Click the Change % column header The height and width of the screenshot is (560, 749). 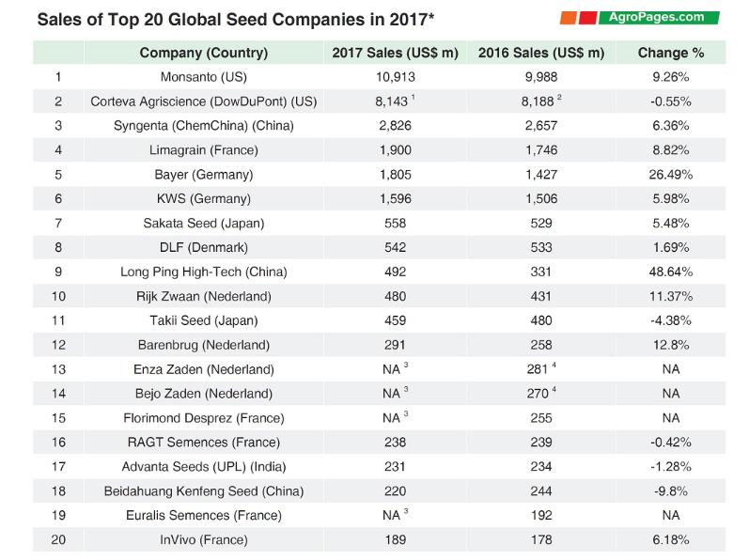[x=670, y=53]
